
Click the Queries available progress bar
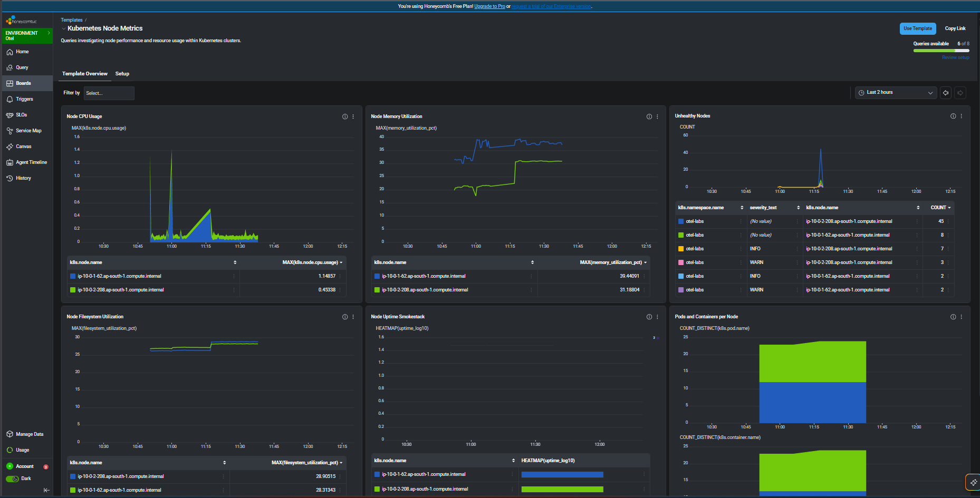pyautogui.click(x=941, y=51)
